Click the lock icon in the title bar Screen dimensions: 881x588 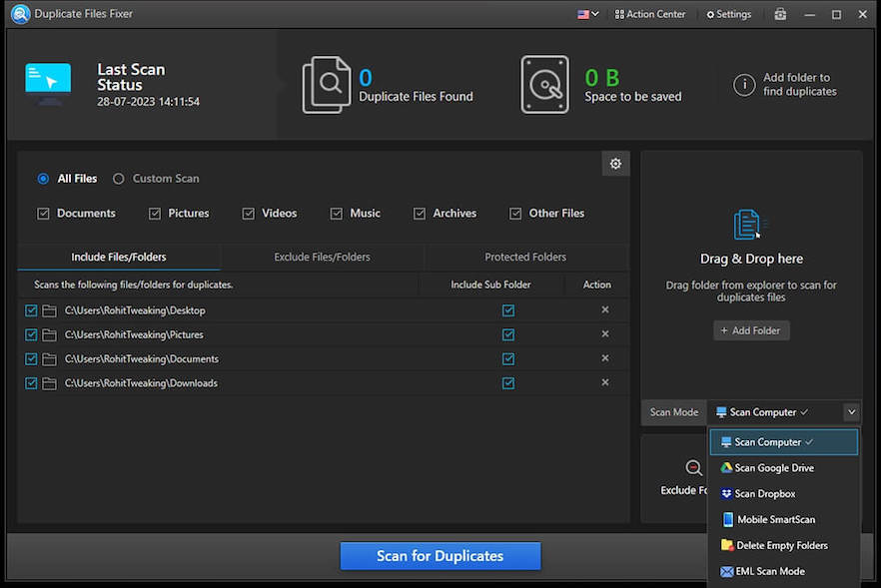[x=780, y=14]
